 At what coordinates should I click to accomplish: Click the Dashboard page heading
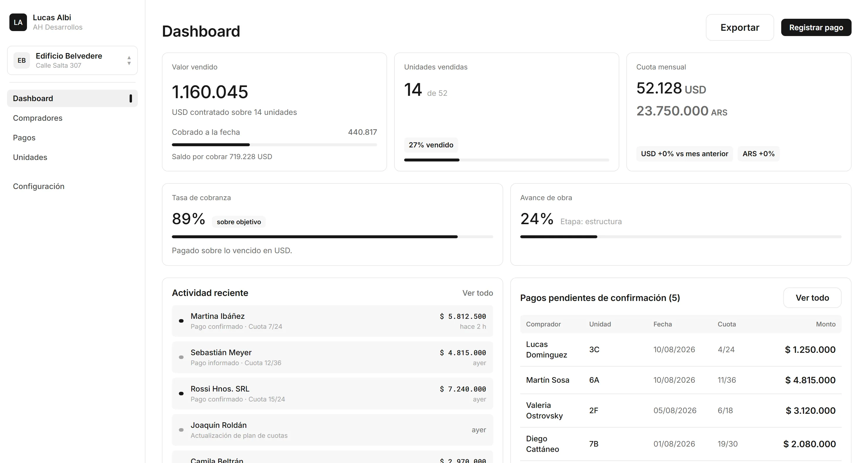[x=201, y=31]
